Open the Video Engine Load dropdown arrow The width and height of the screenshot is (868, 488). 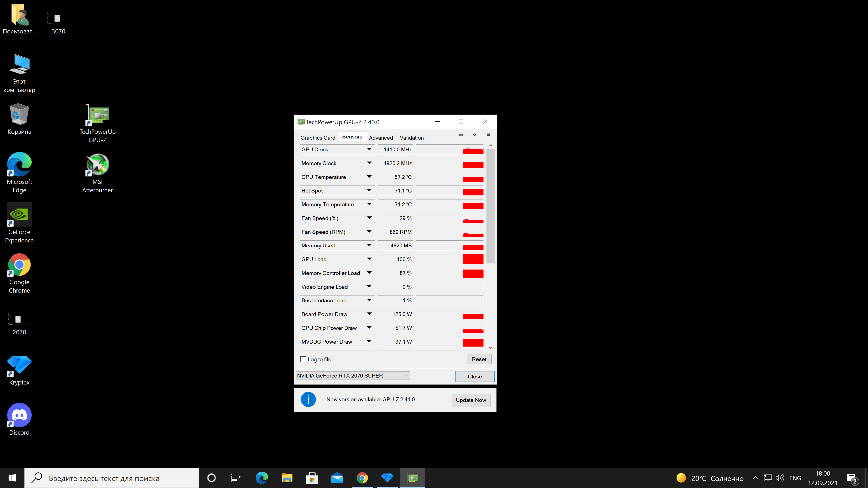point(369,287)
